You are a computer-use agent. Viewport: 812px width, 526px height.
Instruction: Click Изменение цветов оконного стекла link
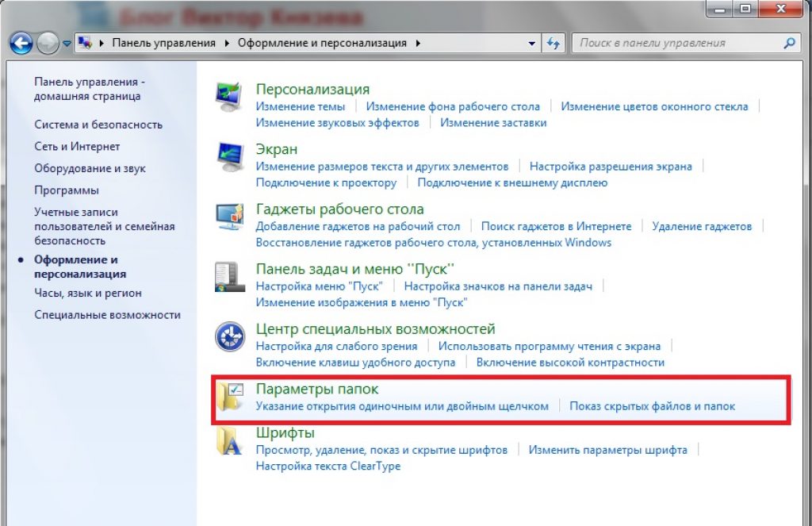654,107
